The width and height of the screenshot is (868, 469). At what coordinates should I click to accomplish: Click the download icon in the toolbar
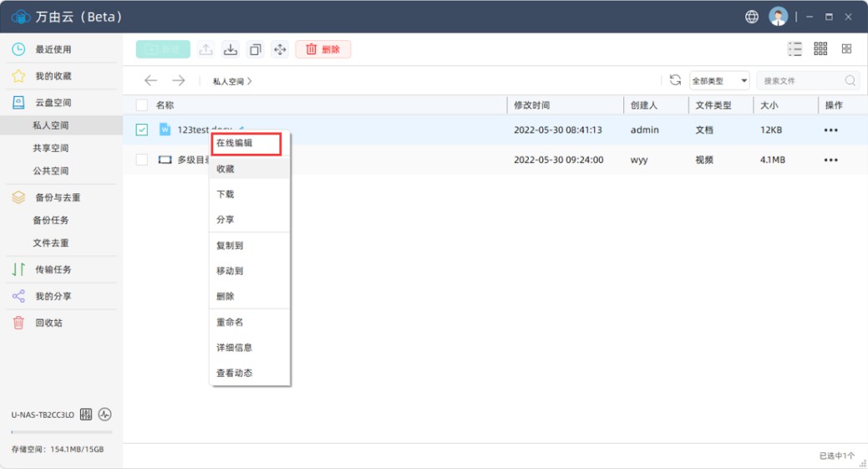click(x=231, y=49)
